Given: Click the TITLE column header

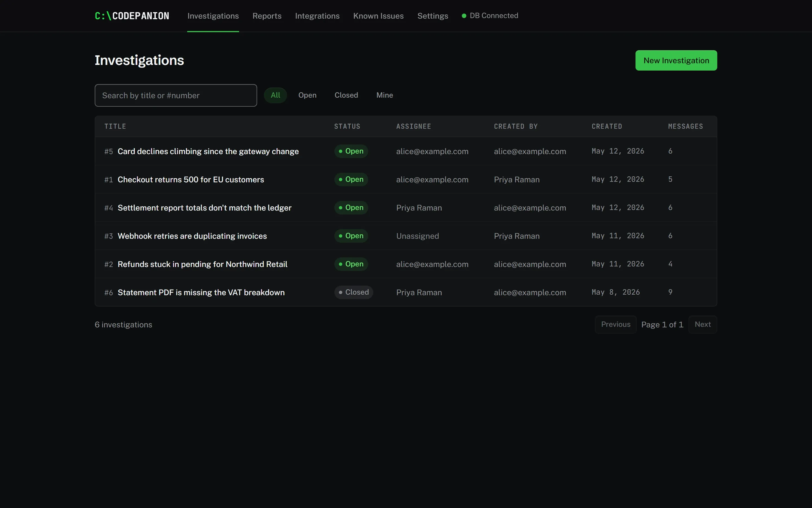Looking at the screenshot, I should click(115, 126).
